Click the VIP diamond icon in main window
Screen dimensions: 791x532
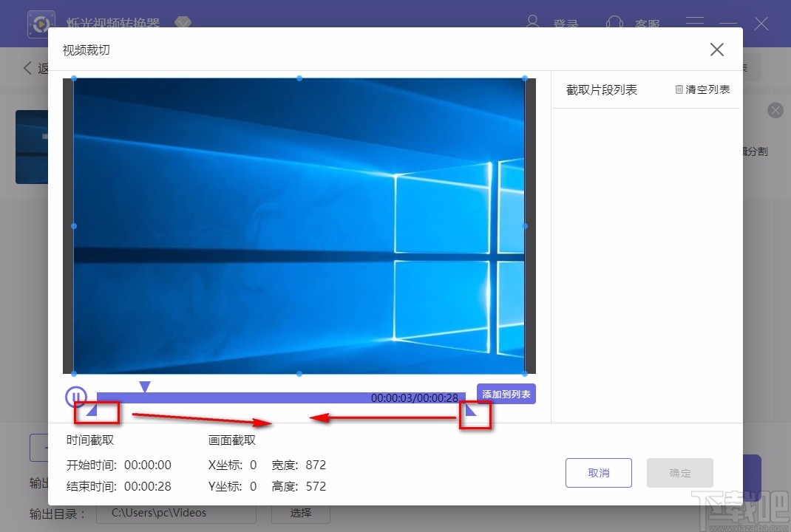(183, 22)
